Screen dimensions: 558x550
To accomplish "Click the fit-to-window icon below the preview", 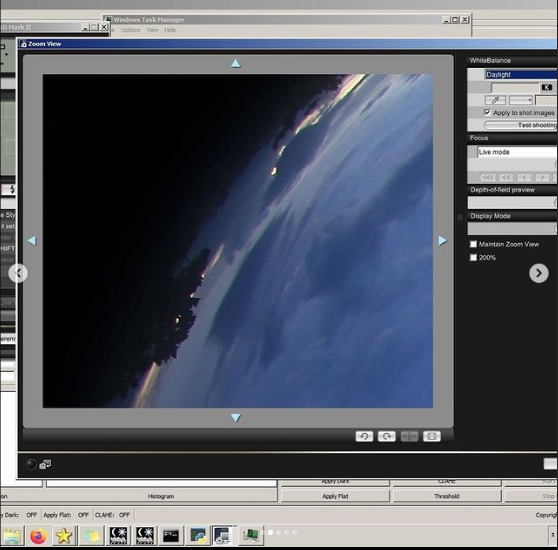I will point(432,436).
